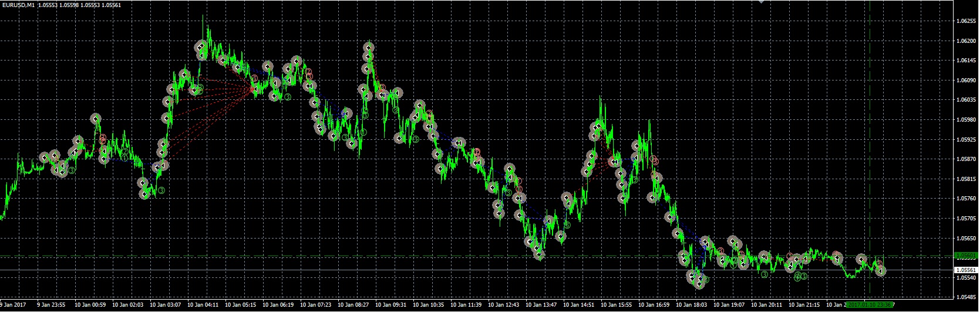Click the 1.05870 price scale label
Screen dimensions: 980x312
[966, 159]
